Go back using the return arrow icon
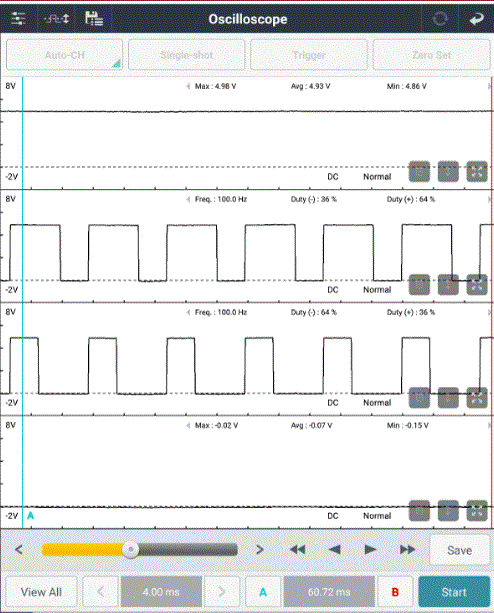 [x=476, y=18]
